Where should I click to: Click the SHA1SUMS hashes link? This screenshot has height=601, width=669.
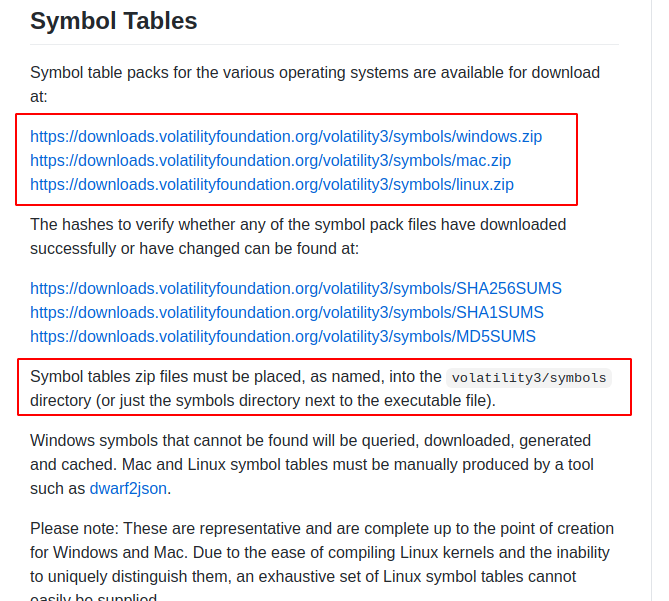pyautogui.click(x=287, y=312)
